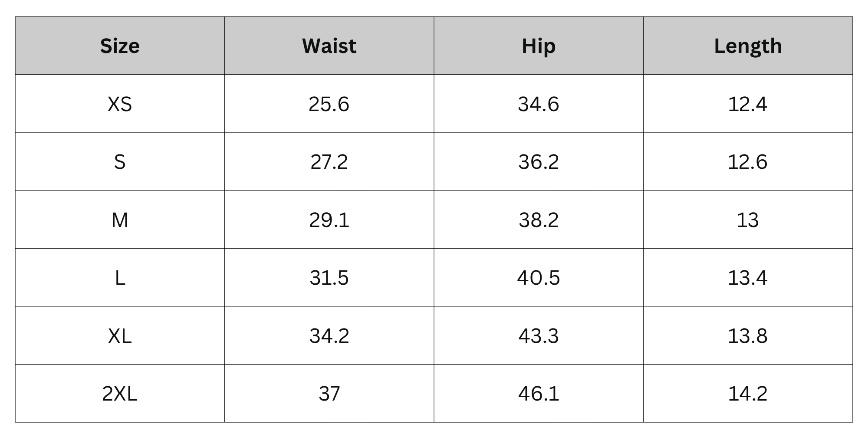
Task: Click the M size row label
Action: pyautogui.click(x=120, y=220)
